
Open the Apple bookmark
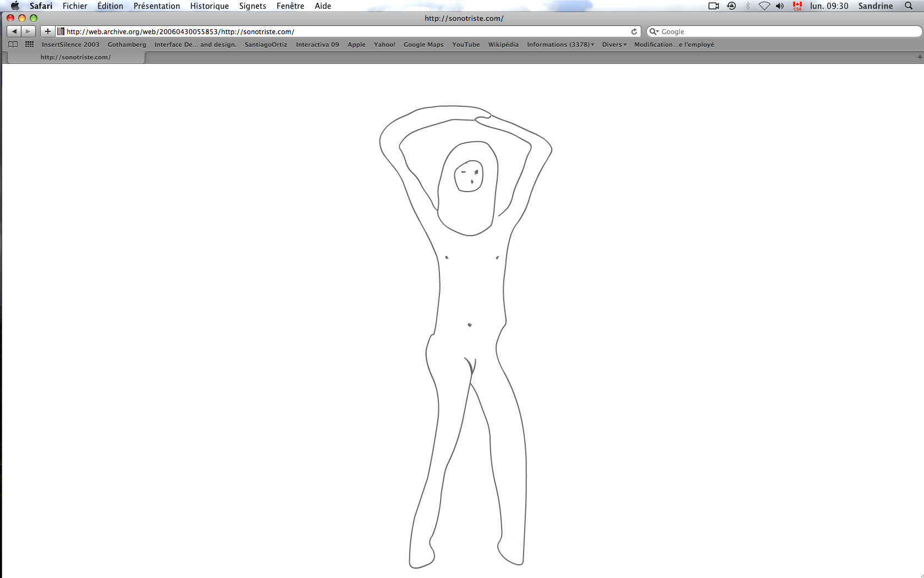point(356,45)
